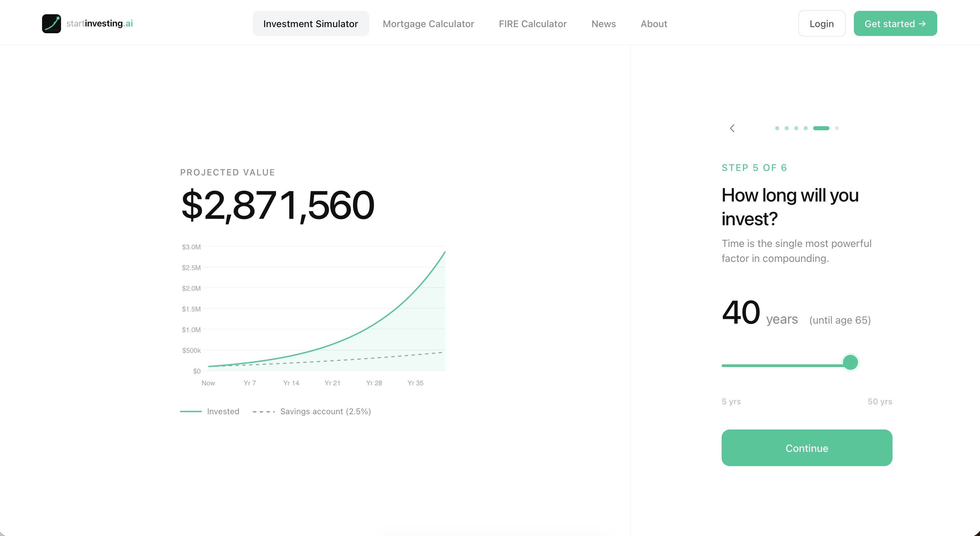Click the 'PROJECTED VALUE' heading
Viewport: 980px width, 536px height.
click(x=228, y=172)
